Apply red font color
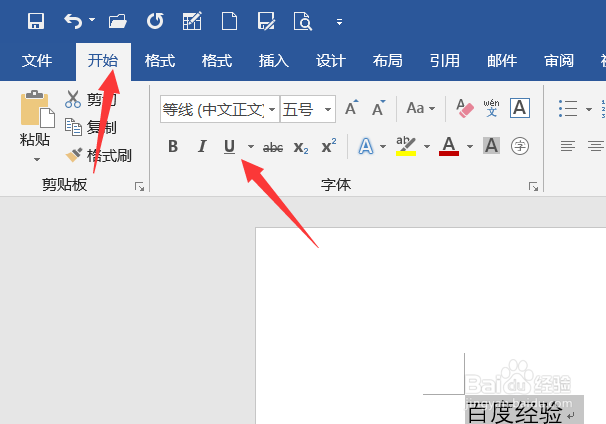This screenshot has width=606, height=424. tap(449, 146)
